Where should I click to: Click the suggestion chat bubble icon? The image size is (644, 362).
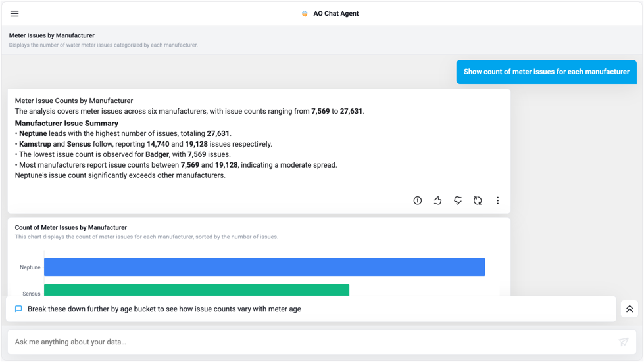tap(18, 309)
